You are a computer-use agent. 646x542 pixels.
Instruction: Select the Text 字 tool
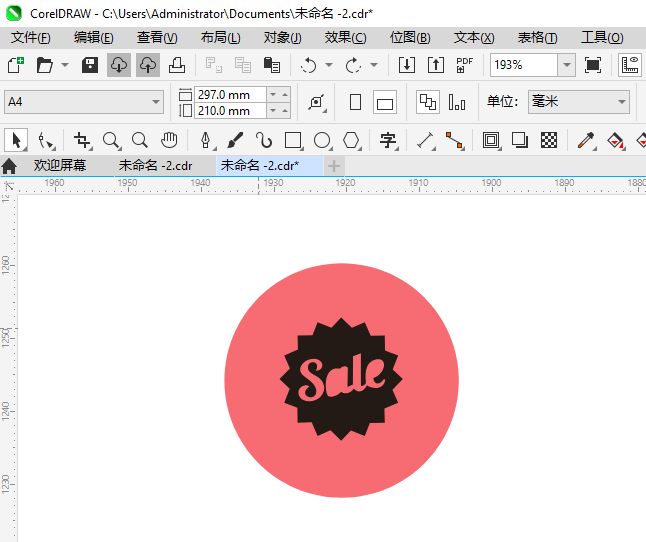(388, 140)
